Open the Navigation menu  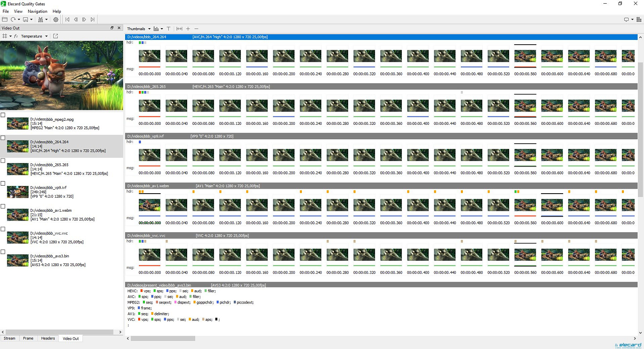click(x=37, y=11)
